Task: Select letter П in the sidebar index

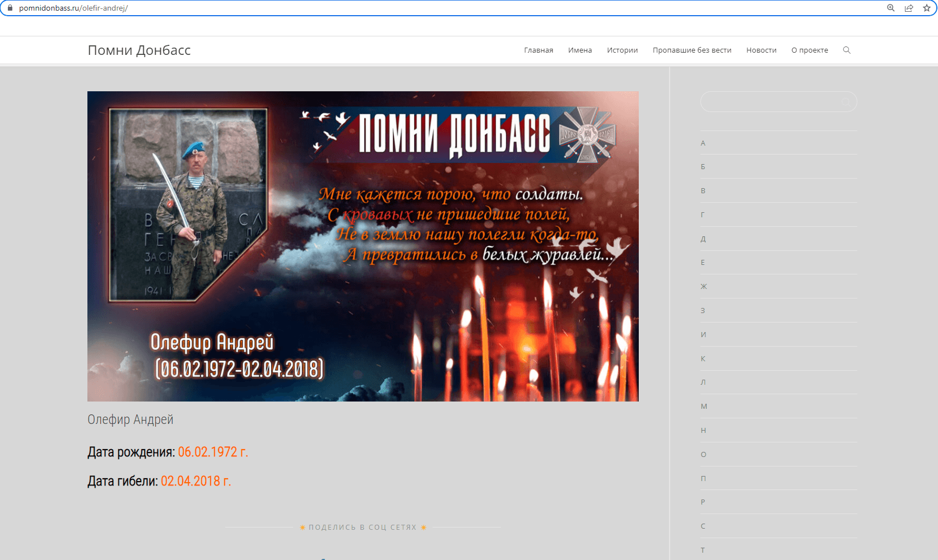Action: click(x=703, y=479)
